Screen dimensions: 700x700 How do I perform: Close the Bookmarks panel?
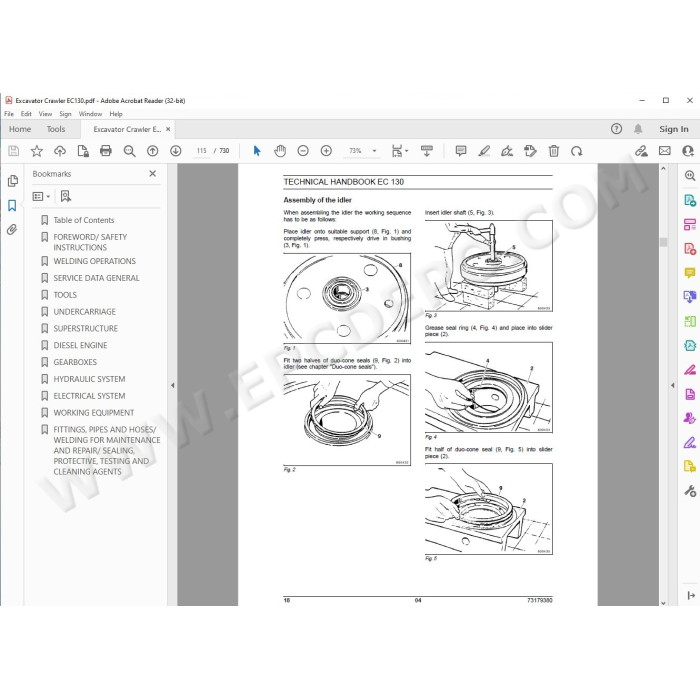point(153,173)
